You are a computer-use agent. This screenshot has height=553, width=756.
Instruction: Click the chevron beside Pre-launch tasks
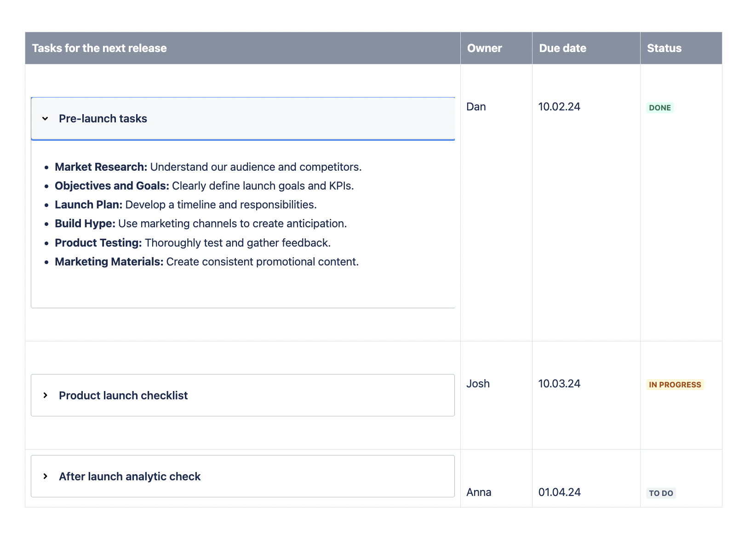coord(46,118)
